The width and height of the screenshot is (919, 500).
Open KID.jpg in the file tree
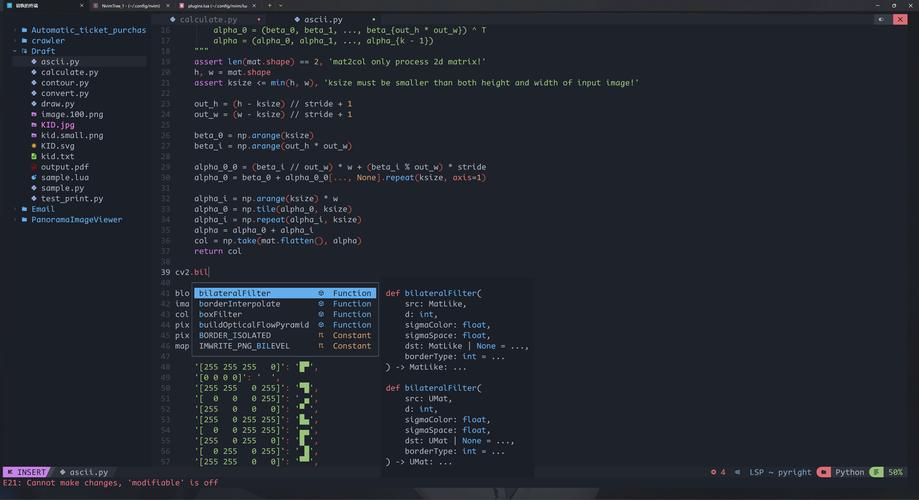pyautogui.click(x=57, y=125)
